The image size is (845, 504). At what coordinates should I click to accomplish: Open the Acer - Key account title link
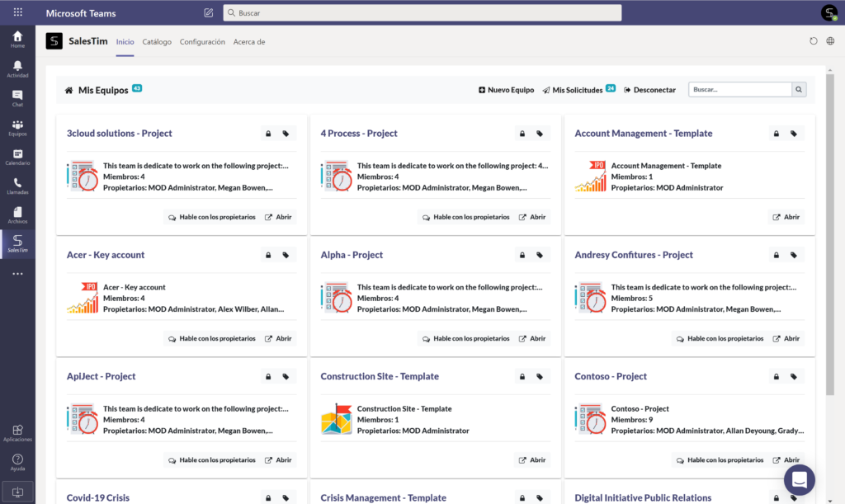point(106,255)
